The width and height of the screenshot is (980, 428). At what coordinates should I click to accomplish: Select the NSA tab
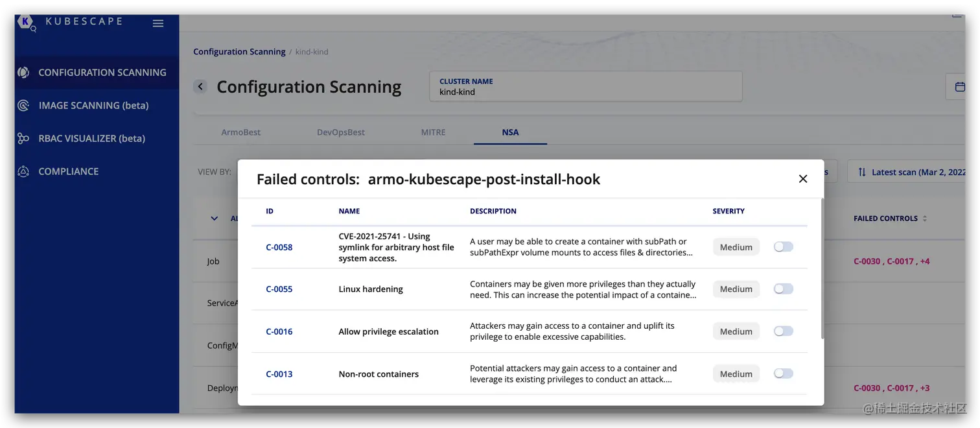click(x=510, y=132)
